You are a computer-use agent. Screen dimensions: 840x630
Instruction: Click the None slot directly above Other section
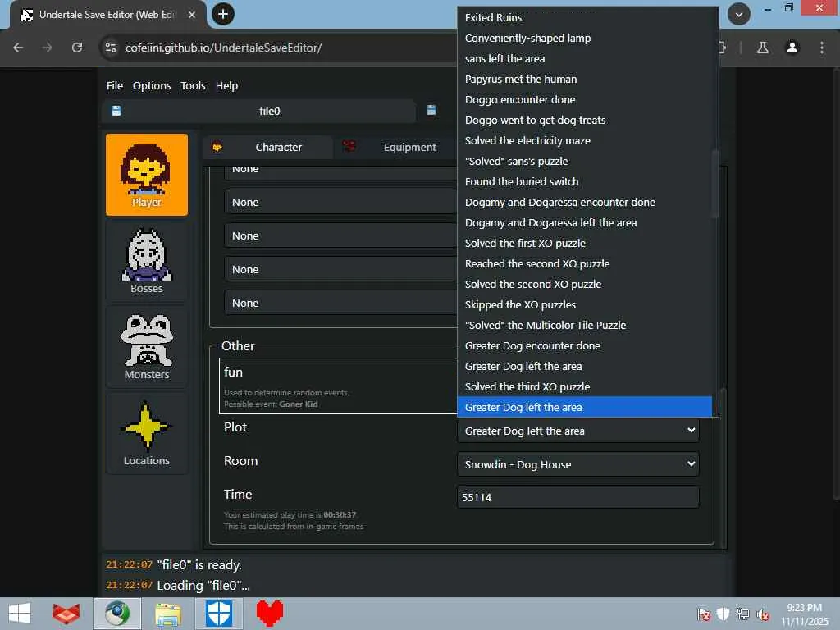click(340, 304)
